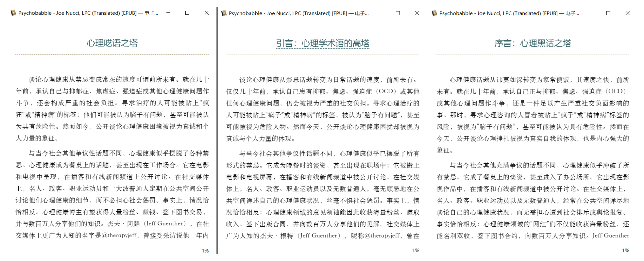
Task: Click the 1% progress indicator in the 序言 window
Action: tap(625, 250)
